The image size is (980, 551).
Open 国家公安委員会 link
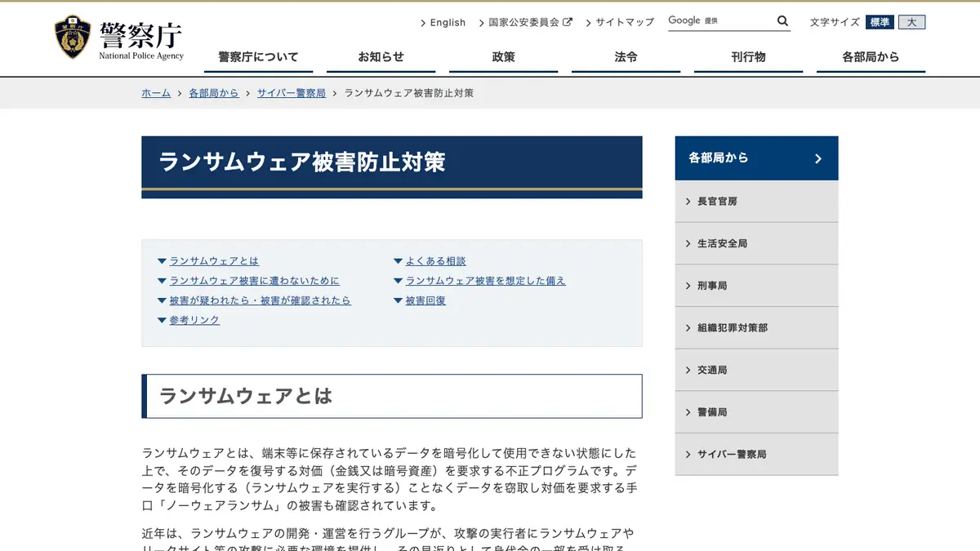click(524, 22)
